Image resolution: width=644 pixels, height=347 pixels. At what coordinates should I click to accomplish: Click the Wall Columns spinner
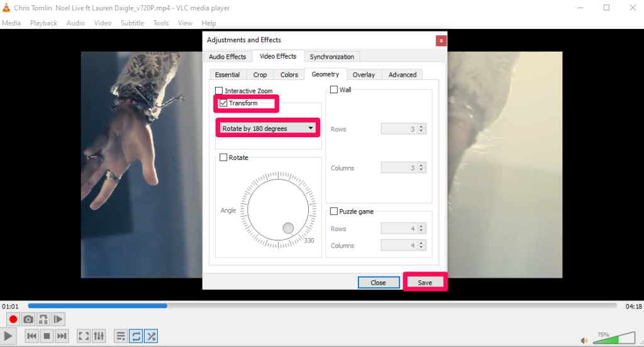click(x=421, y=168)
